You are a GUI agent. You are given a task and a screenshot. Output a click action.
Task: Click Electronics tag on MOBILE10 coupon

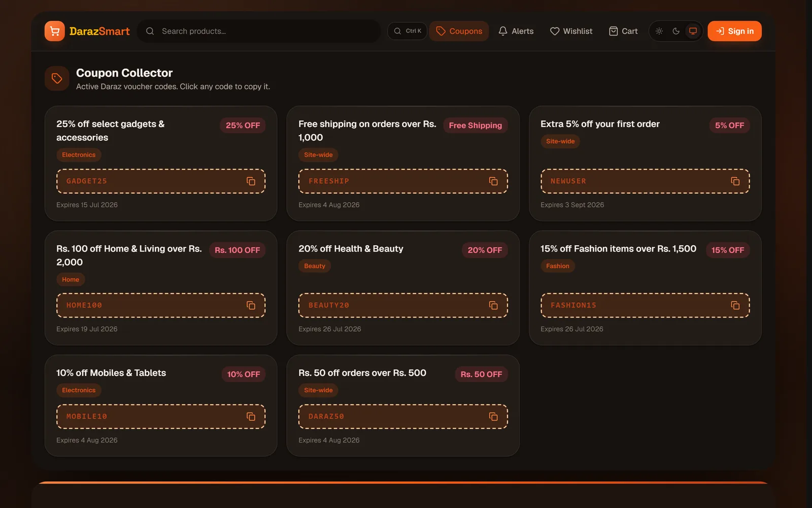point(79,390)
